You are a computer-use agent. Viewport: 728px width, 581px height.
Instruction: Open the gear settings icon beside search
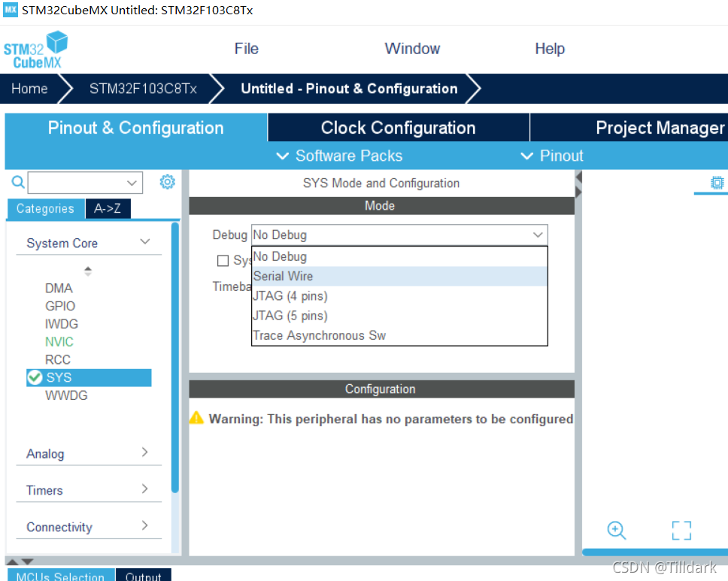point(167,182)
